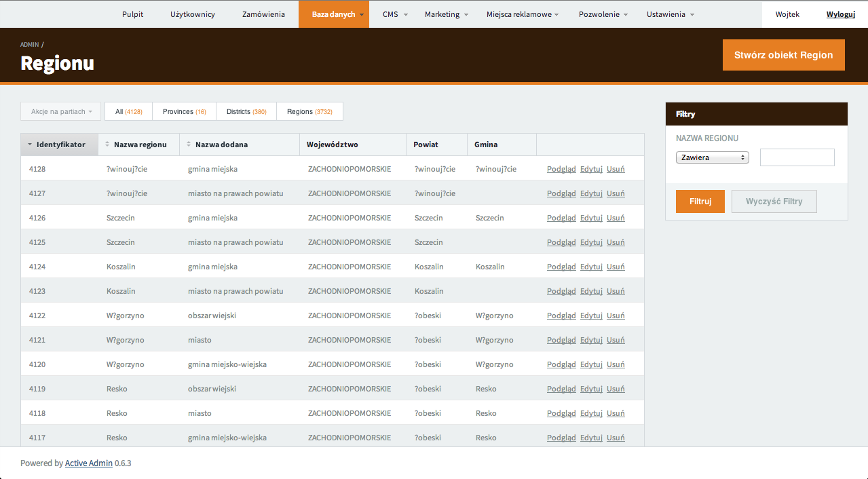This screenshot has height=479, width=868.
Task: Click the Filtruj button
Action: 700,202
